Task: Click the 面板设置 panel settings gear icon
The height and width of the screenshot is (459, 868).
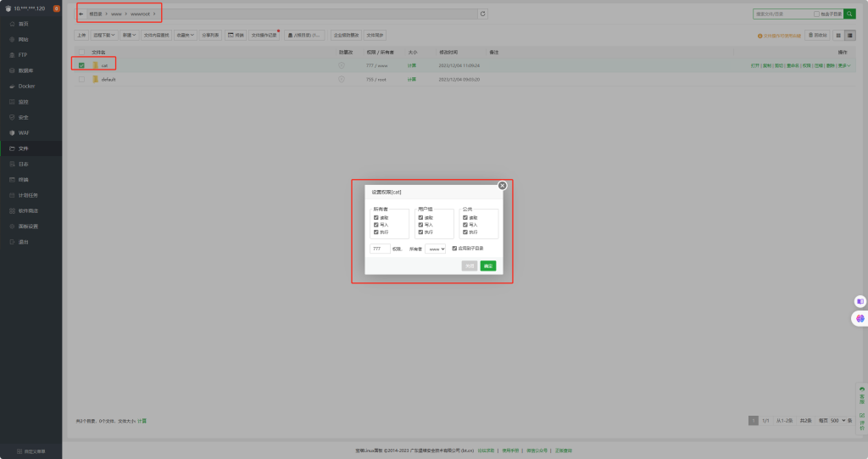Action: (x=12, y=227)
